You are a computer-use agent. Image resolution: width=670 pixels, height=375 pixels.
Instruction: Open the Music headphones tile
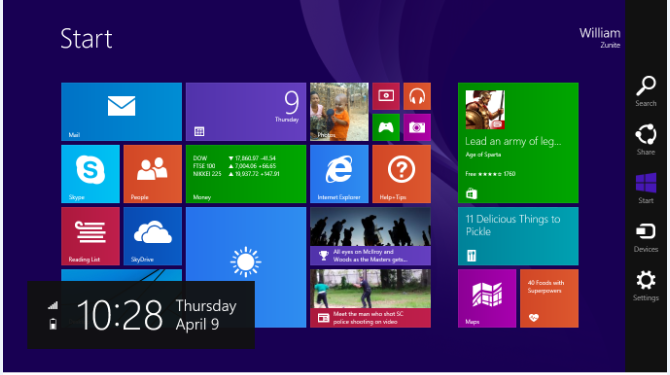click(417, 97)
